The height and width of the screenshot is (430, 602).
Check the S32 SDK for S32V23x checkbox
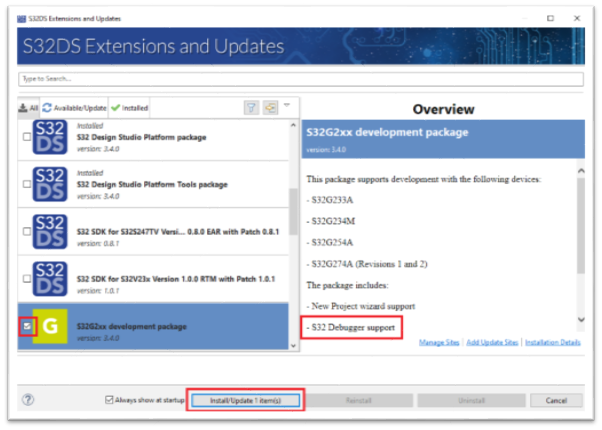pyautogui.click(x=27, y=278)
